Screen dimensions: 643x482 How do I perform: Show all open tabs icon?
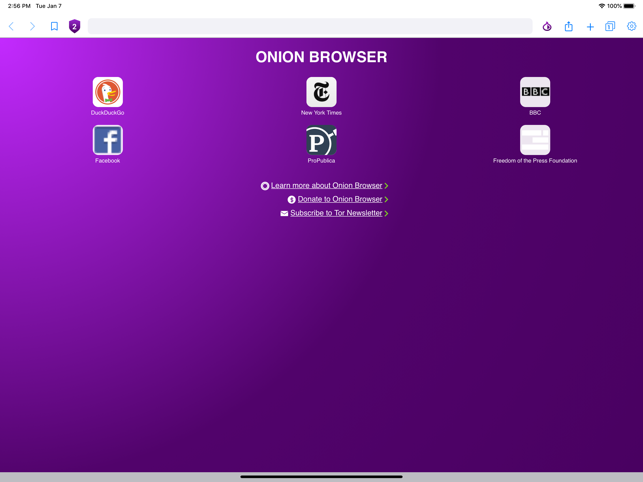click(610, 27)
